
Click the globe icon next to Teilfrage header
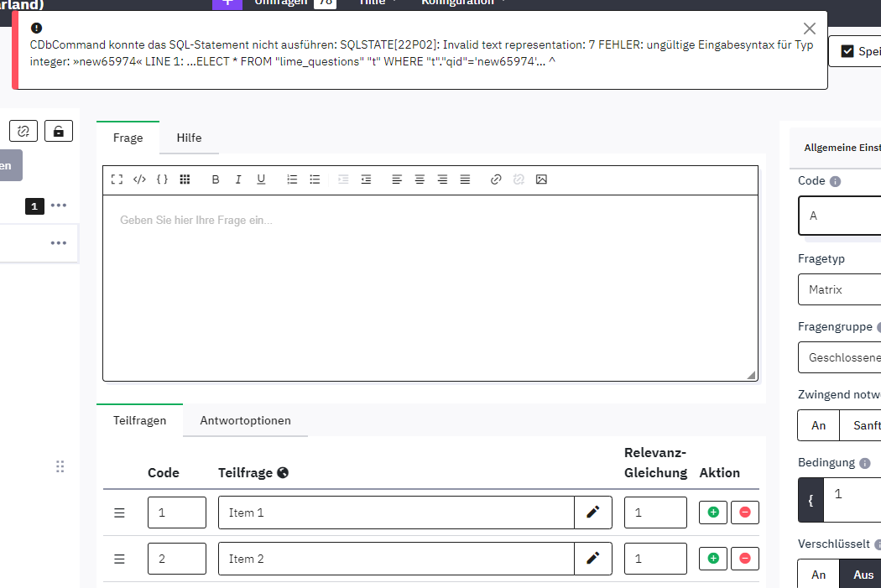pyautogui.click(x=283, y=473)
